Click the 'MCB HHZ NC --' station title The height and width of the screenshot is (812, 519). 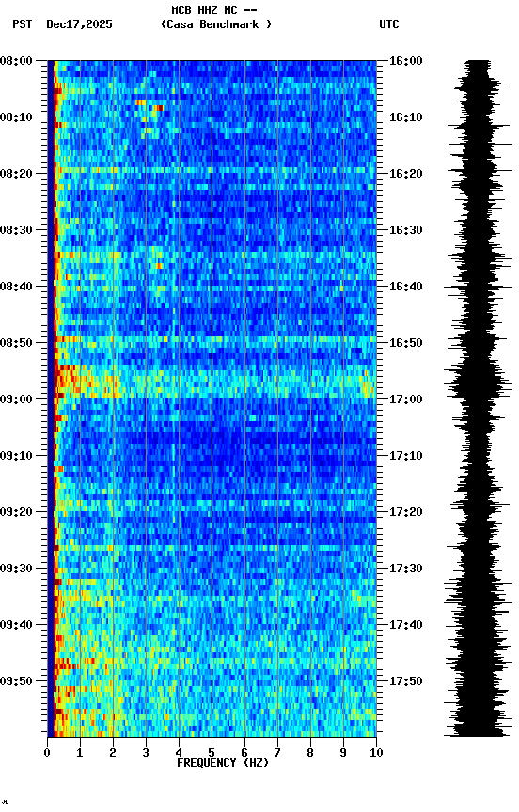coord(214,10)
